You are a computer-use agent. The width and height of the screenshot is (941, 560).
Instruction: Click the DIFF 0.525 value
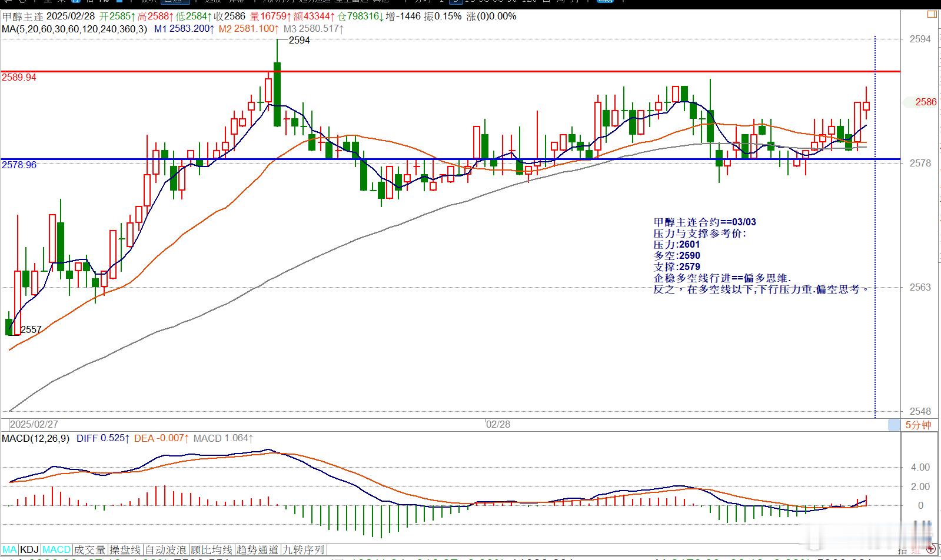[x=104, y=438]
